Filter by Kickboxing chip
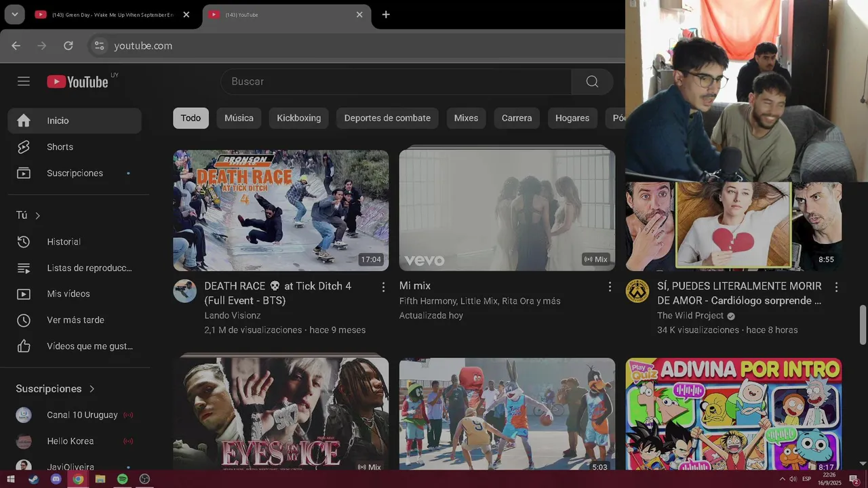Viewport: 868px width, 488px height. (x=299, y=118)
